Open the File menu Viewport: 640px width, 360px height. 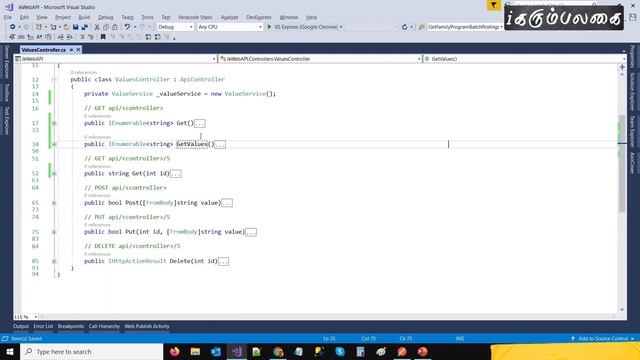click(8, 18)
